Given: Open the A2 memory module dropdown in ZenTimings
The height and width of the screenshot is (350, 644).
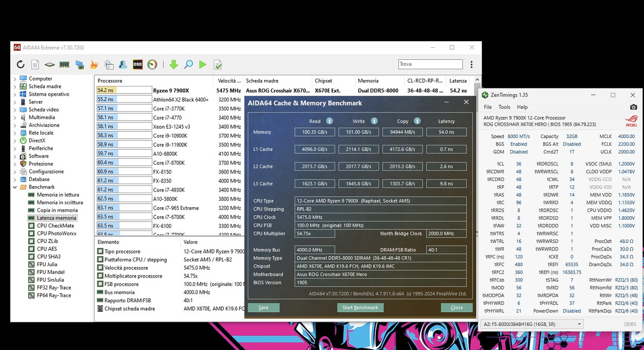Looking at the screenshot, I should tap(532, 324).
